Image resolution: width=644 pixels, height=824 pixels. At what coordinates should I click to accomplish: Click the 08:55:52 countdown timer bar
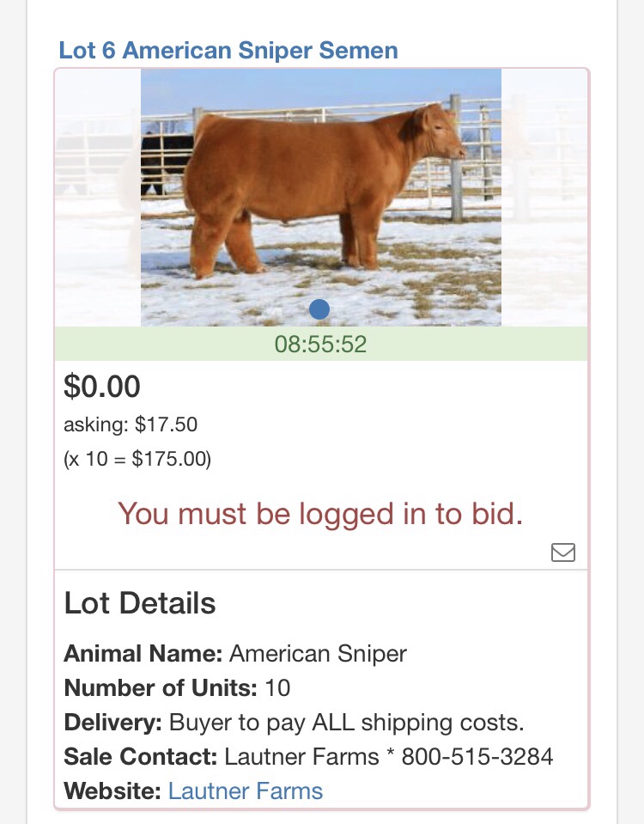click(x=321, y=344)
